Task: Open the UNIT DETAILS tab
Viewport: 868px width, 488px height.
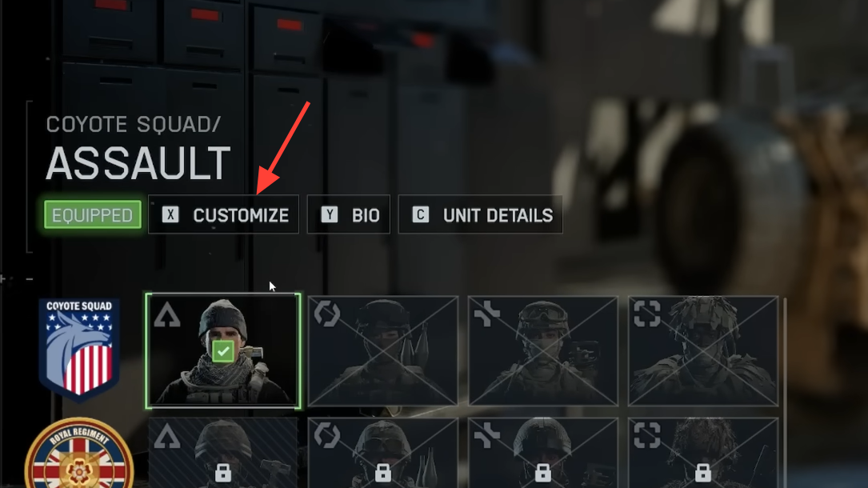Action: (481, 214)
